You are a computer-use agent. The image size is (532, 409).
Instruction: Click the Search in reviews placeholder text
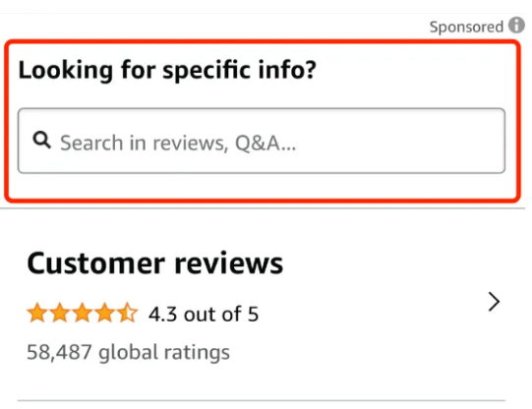(178, 143)
